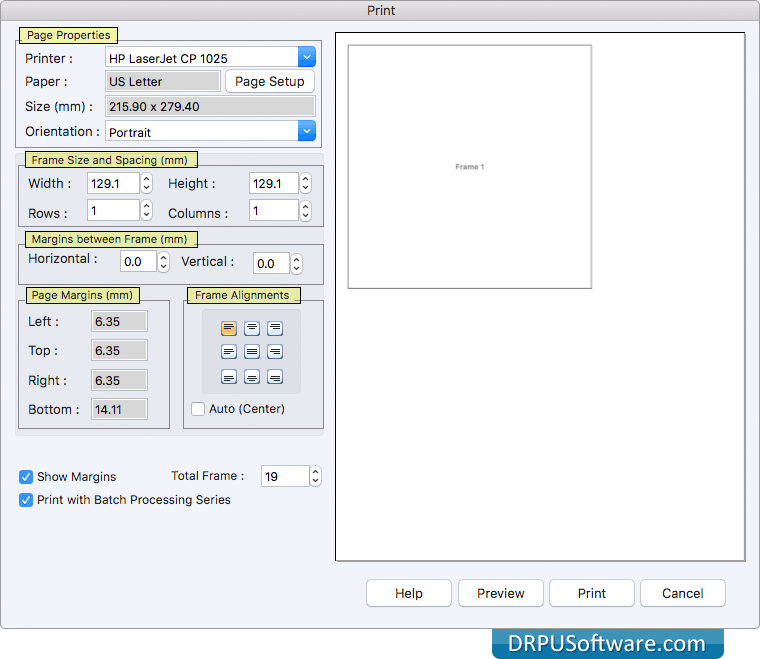The image size is (760, 659).
Task: Enable Auto (Center) checkbox
Action: tap(198, 409)
